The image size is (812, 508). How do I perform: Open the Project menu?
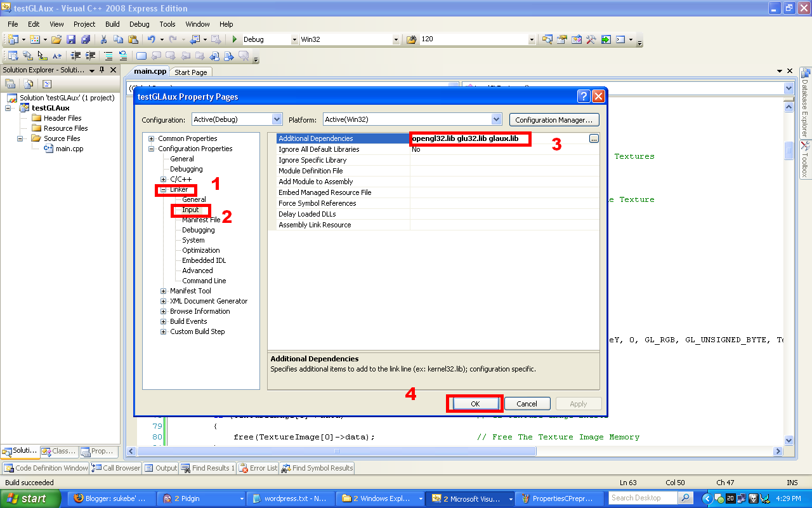click(x=84, y=24)
